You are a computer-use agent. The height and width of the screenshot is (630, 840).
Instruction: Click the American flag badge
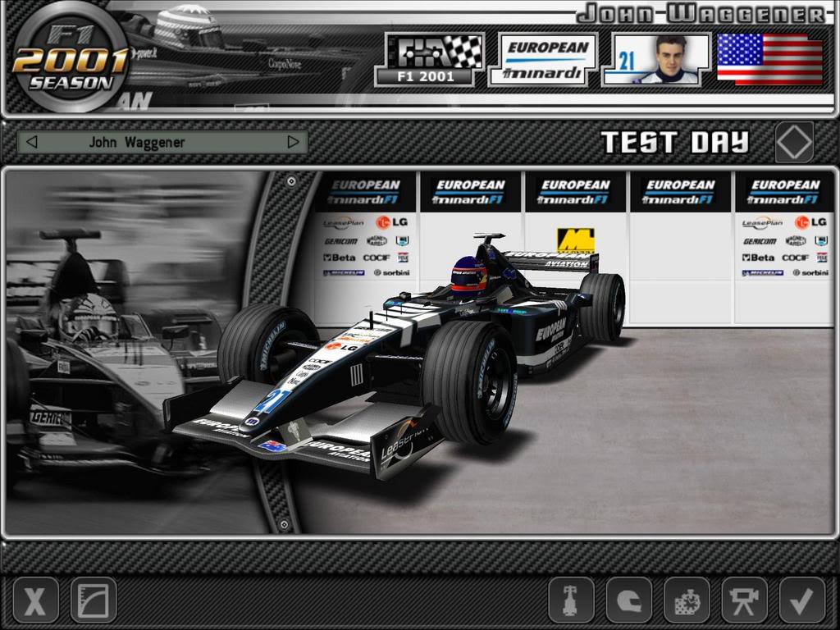[x=769, y=59]
